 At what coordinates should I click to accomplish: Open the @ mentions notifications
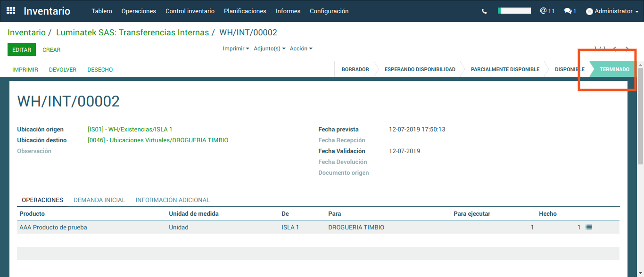pos(547,11)
